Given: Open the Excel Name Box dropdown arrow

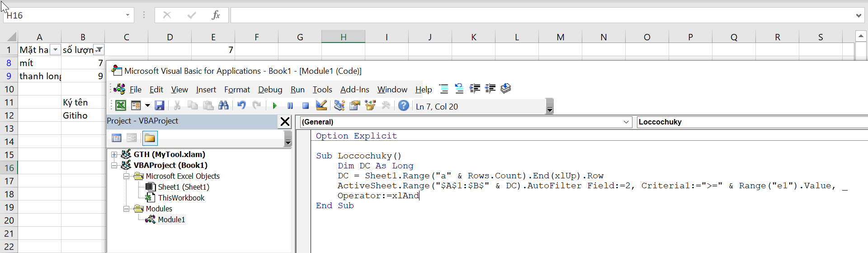Looking at the screenshot, I should pos(127,15).
